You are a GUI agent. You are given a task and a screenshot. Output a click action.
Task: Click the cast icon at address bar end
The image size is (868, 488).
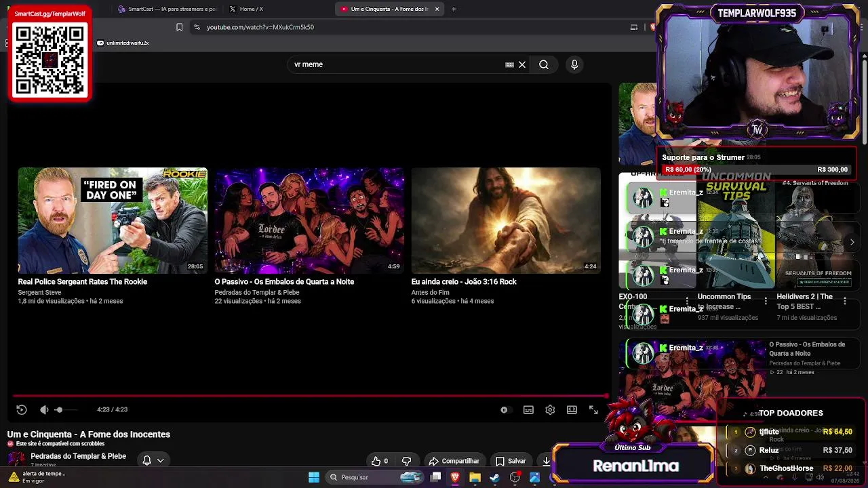[x=634, y=27]
